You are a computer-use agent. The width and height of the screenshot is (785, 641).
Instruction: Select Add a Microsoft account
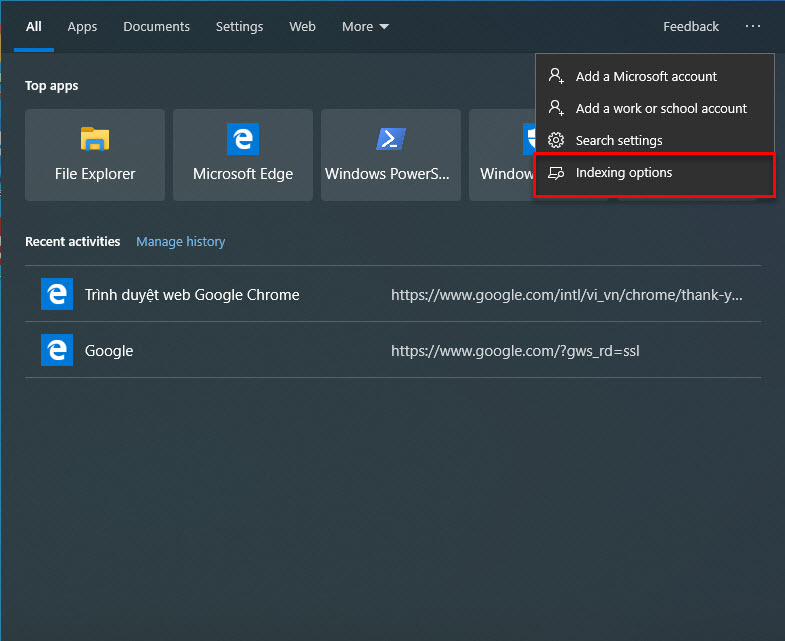[655, 76]
